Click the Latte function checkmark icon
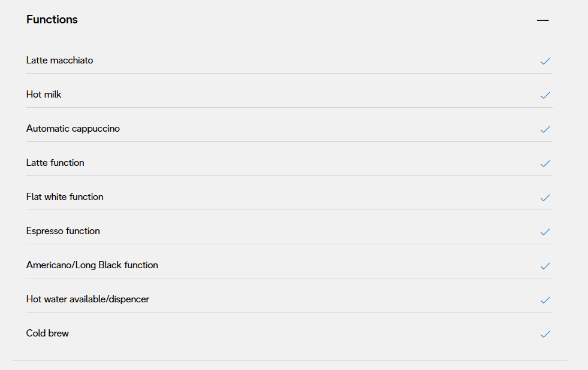 click(x=545, y=163)
